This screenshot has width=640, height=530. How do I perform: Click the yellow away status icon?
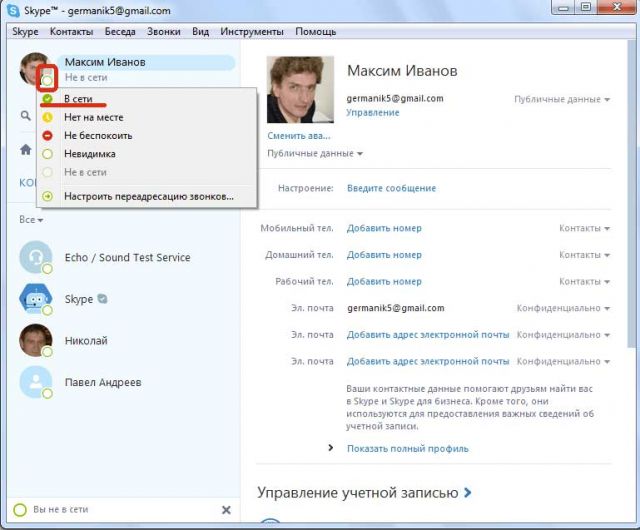point(48,118)
